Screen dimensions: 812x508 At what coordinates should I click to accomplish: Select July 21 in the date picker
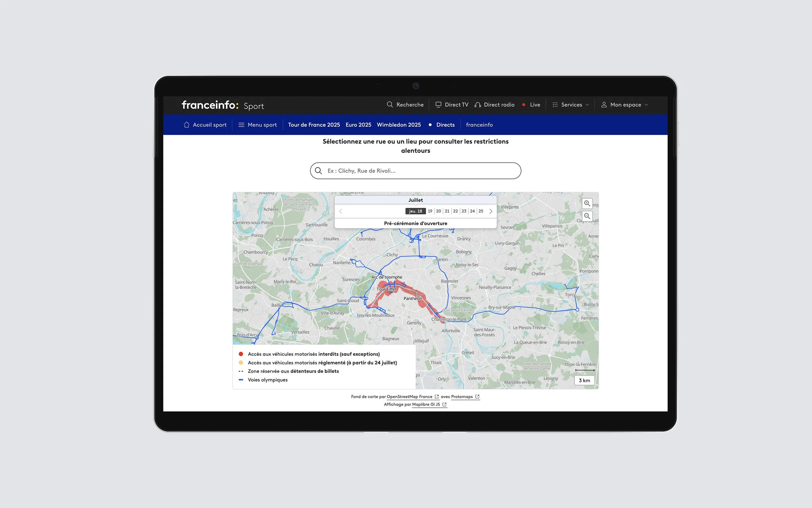[447, 211]
